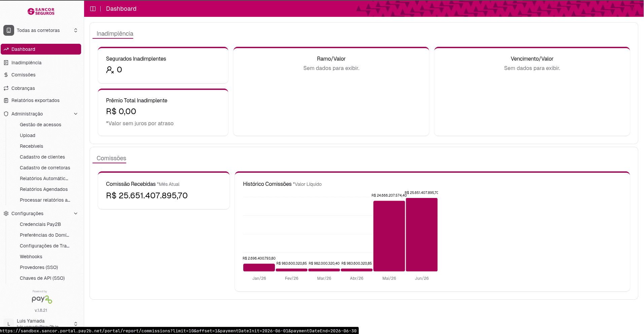
Task: Click the Histórico Comissões chart title
Action: pos(267,184)
